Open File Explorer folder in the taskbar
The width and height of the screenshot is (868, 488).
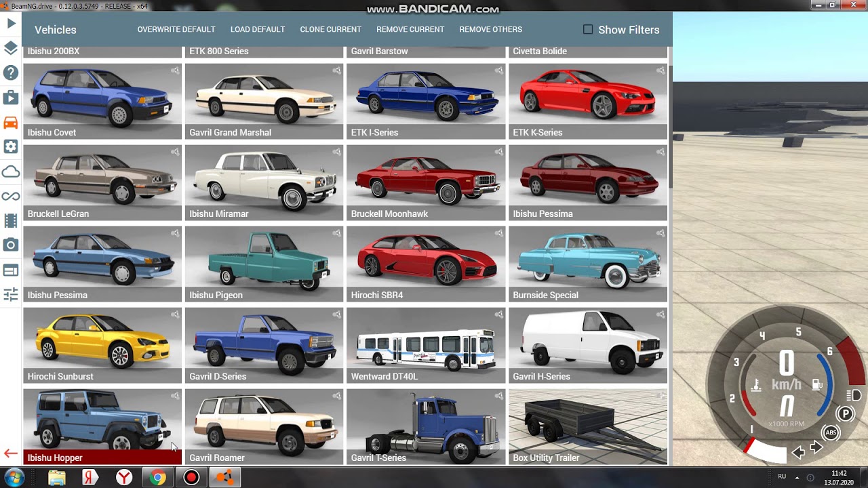(57, 478)
